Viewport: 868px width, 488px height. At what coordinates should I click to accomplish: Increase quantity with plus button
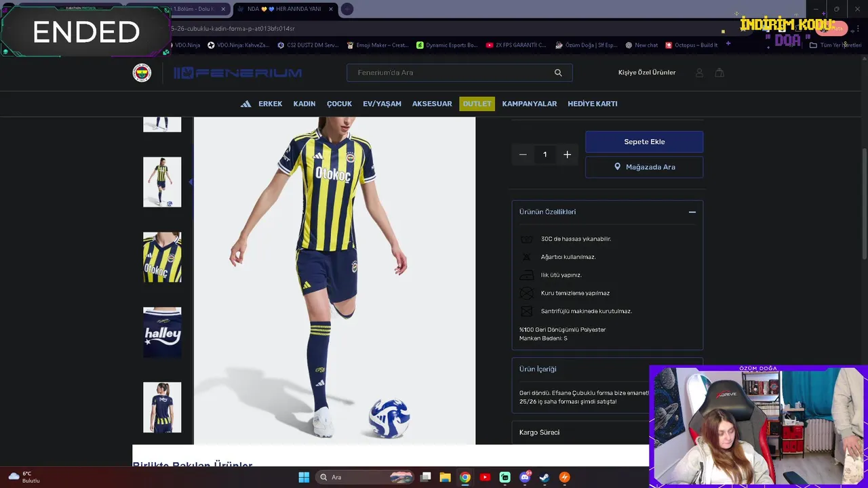pos(568,155)
